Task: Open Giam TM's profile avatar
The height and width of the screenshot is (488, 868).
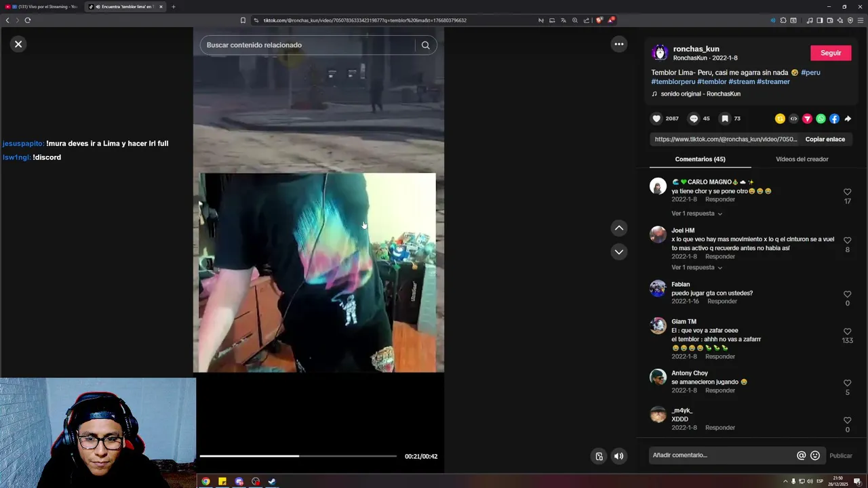Action: tap(658, 325)
